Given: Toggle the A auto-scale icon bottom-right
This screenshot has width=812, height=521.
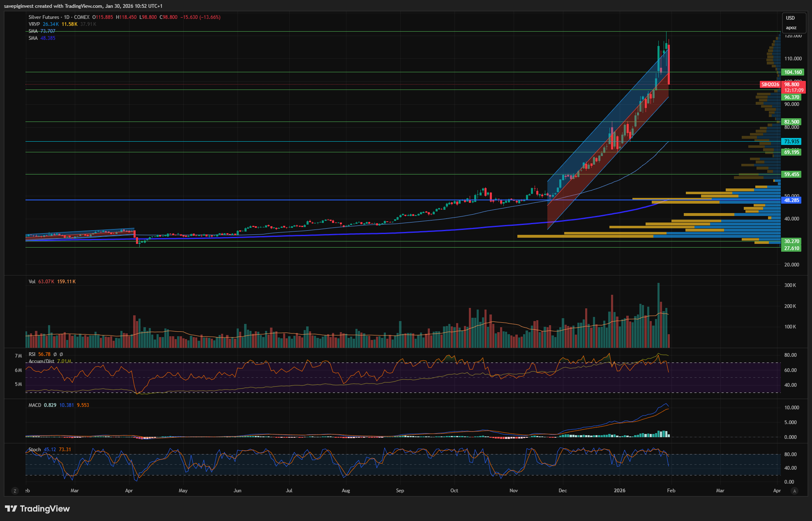Looking at the screenshot, I should [795, 491].
